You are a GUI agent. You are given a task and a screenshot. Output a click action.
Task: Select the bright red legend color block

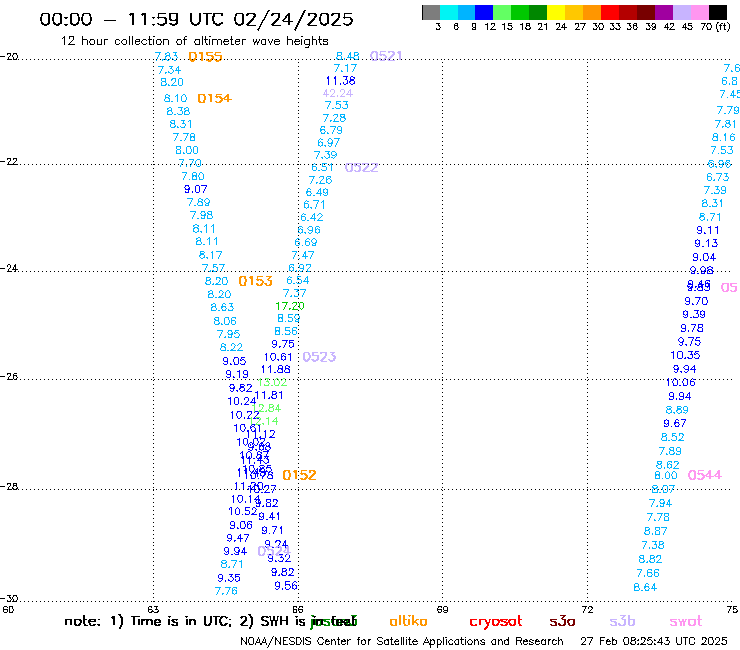coord(609,12)
